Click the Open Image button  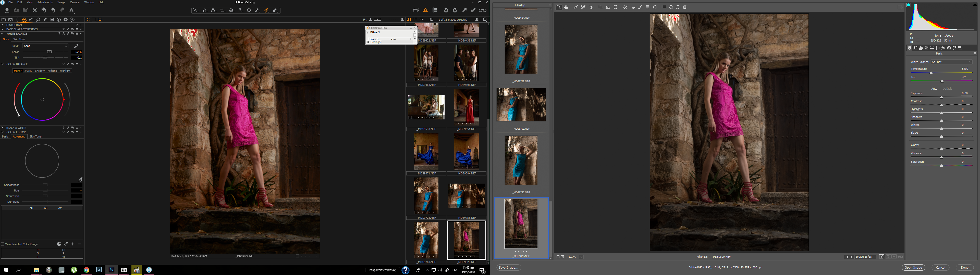(913, 267)
